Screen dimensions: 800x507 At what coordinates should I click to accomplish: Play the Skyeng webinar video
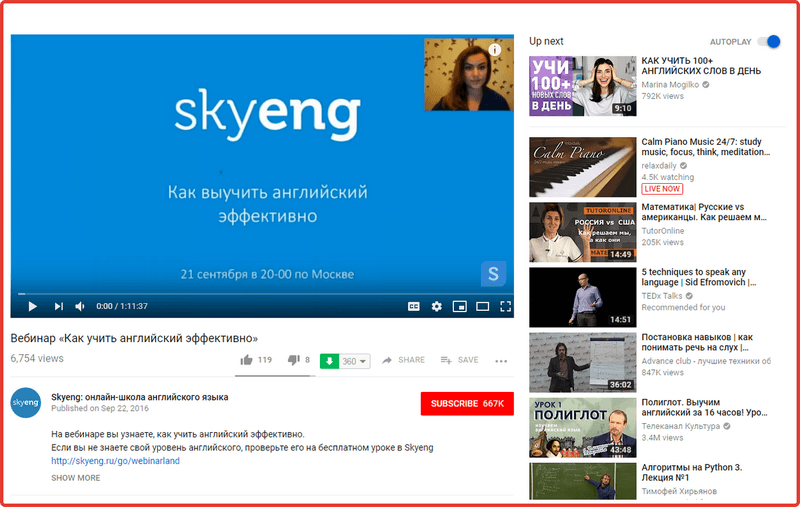(32, 306)
